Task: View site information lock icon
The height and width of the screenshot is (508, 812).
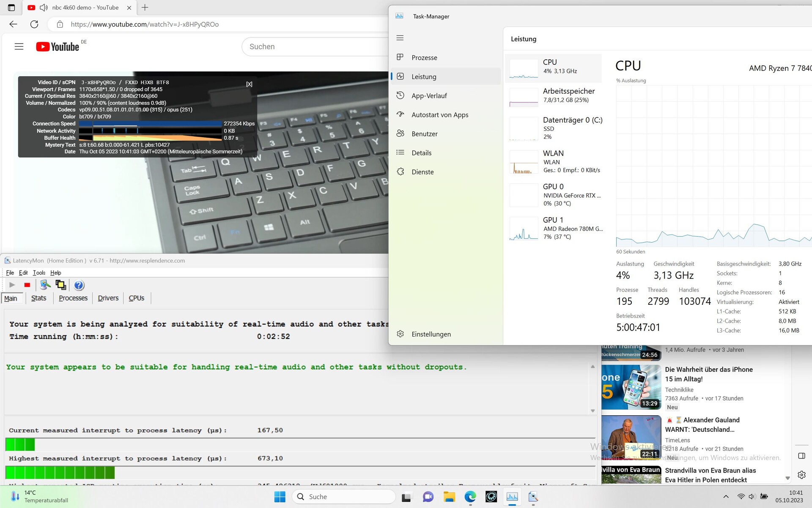Action: [x=60, y=24]
